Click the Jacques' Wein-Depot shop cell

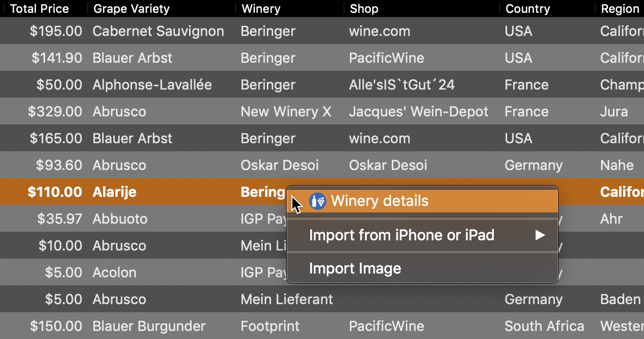click(x=419, y=112)
